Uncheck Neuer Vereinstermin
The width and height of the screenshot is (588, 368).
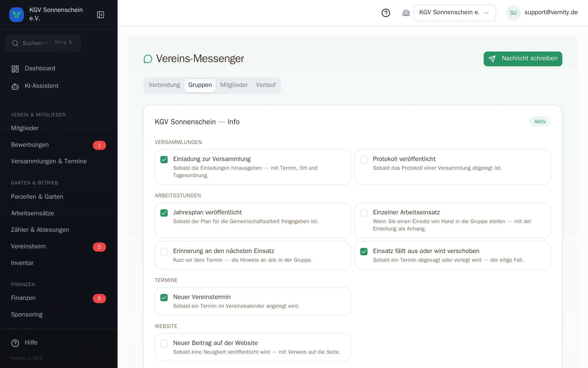click(x=164, y=298)
